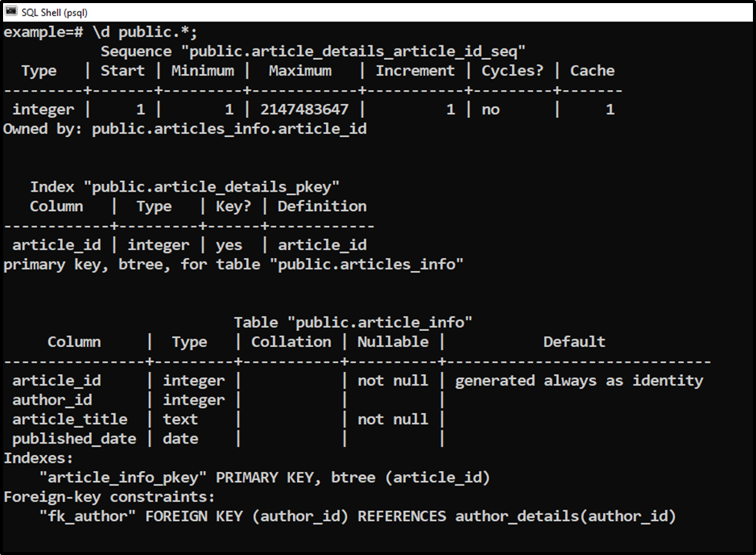
Task: Click the Definition column header
Action: 322,206
